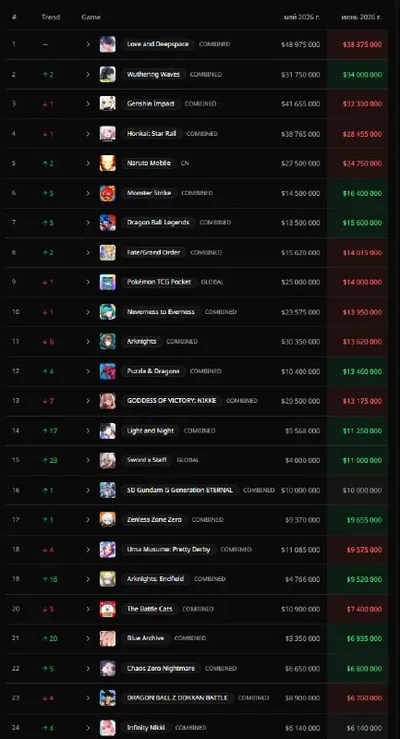
Task: Sort by the Trend column header
Action: coord(50,17)
